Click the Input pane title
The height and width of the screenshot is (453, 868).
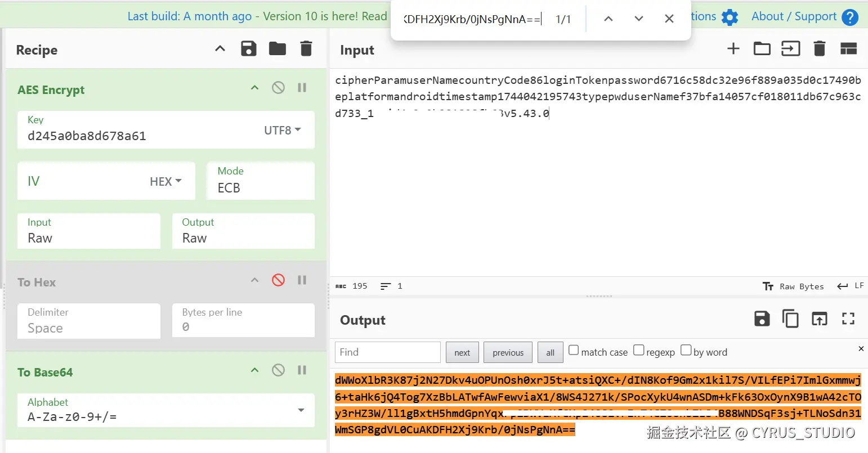coord(357,50)
